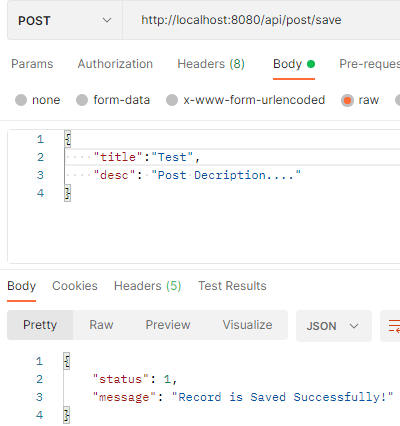Switch to the Params tab
The image size is (400, 426).
pos(32,64)
